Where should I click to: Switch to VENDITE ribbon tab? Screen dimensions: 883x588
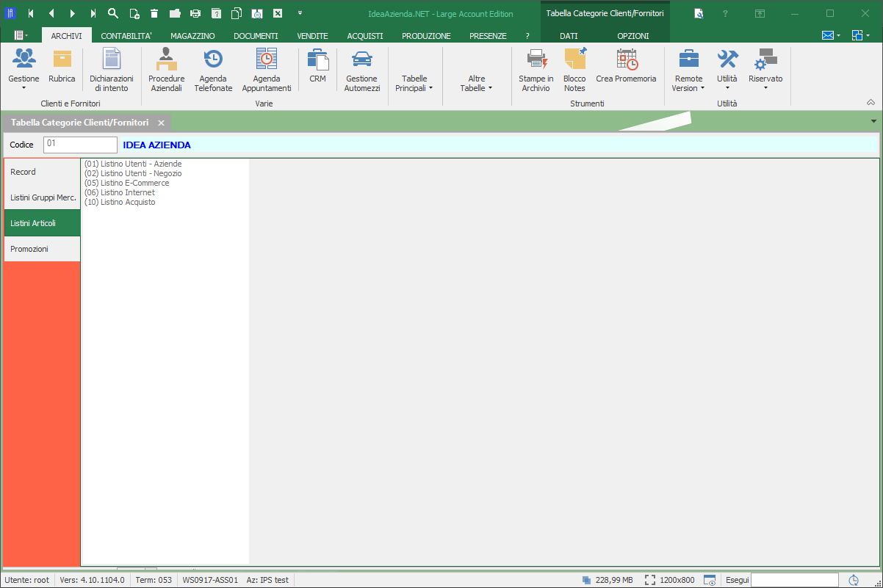312,35
